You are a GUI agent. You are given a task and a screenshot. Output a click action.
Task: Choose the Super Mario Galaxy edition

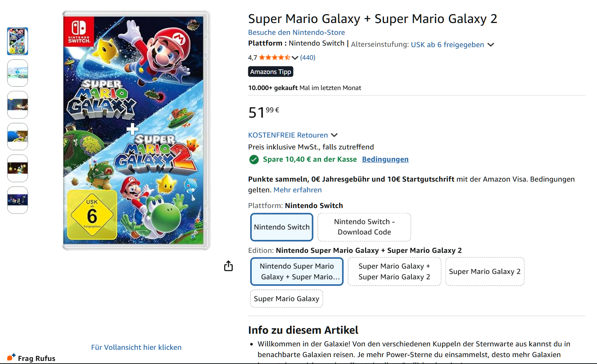tap(286, 299)
